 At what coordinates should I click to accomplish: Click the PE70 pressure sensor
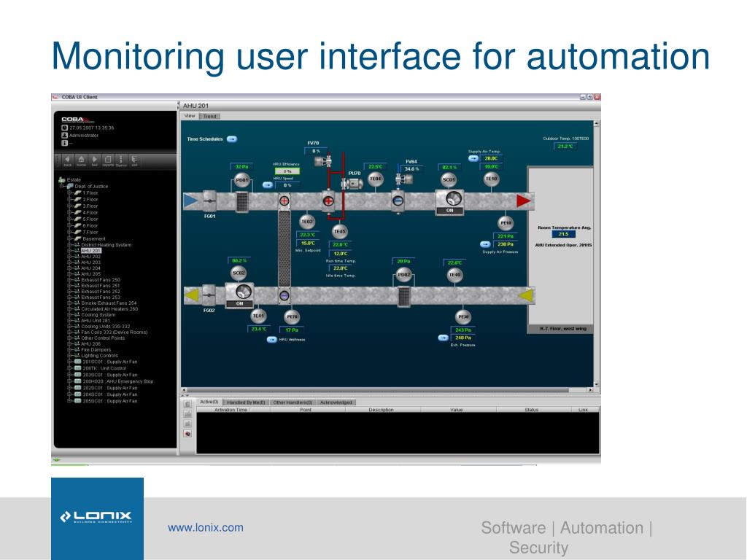click(292, 316)
